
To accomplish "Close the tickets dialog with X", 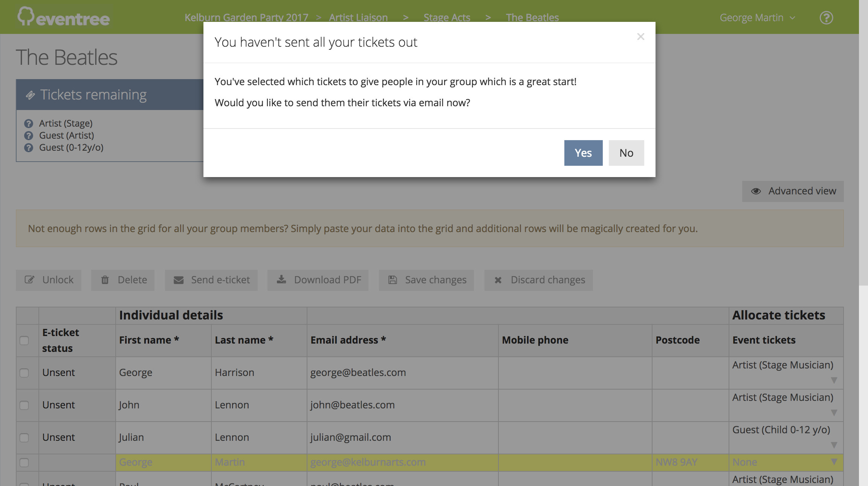I will pos(640,37).
